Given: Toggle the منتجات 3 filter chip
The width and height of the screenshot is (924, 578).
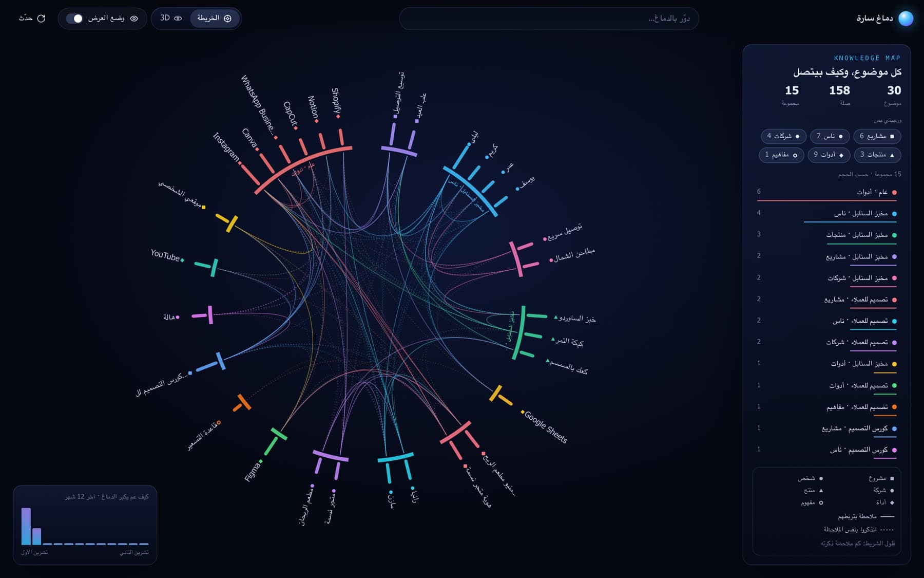Looking at the screenshot, I should pos(877,155).
